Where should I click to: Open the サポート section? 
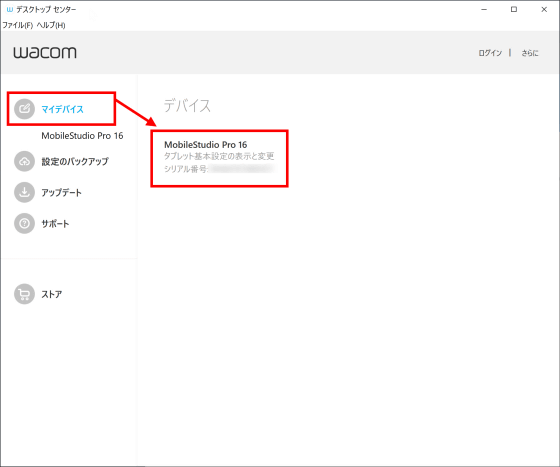coord(55,224)
